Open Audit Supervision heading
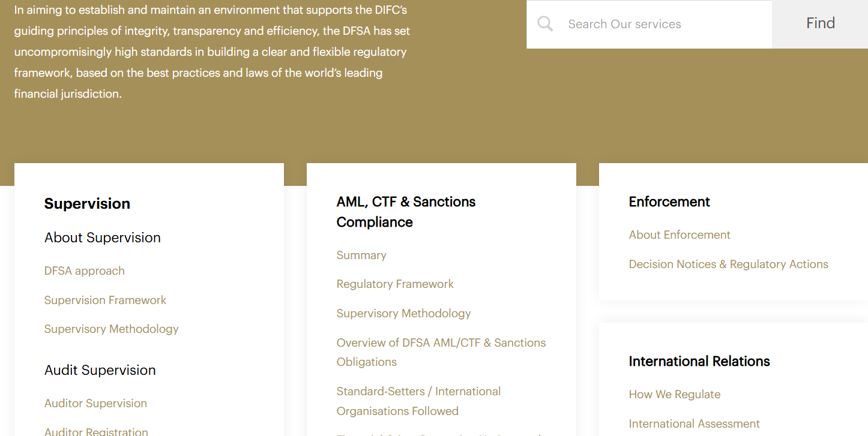868x436 pixels. 100,371
